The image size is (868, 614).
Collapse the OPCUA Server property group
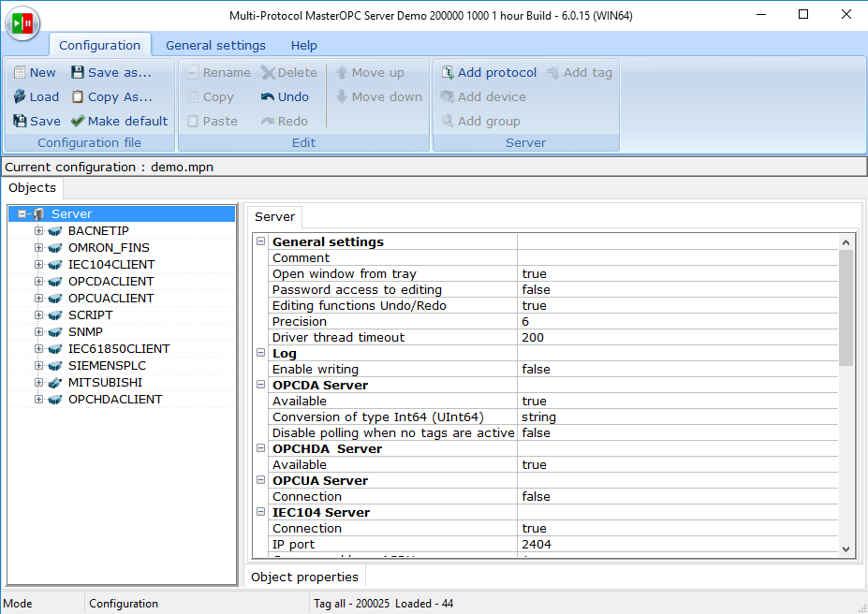coord(260,480)
